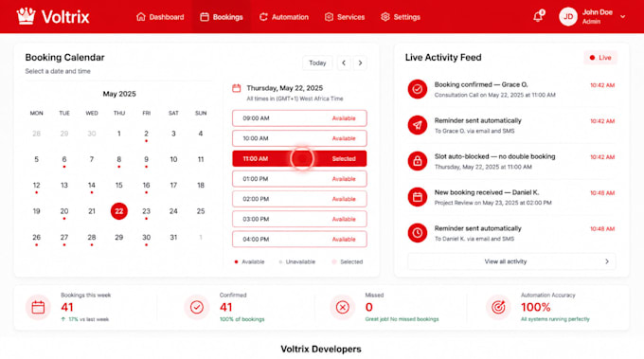Choose May 14 on the calendar

[x=92, y=186]
